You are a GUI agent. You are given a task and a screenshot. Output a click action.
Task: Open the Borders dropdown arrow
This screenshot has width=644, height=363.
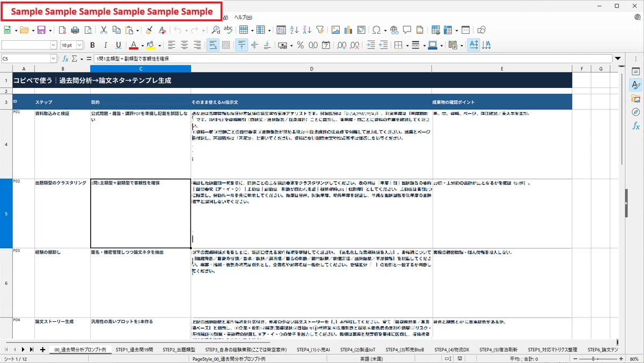click(407, 45)
